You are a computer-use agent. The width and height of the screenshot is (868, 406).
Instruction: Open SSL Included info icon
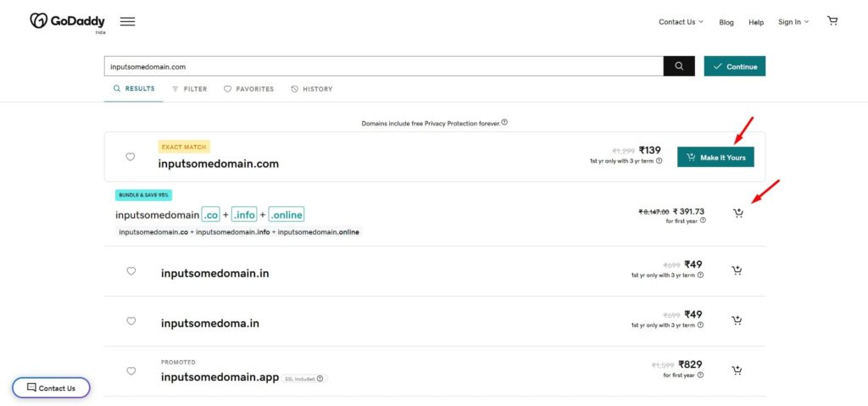click(320, 379)
